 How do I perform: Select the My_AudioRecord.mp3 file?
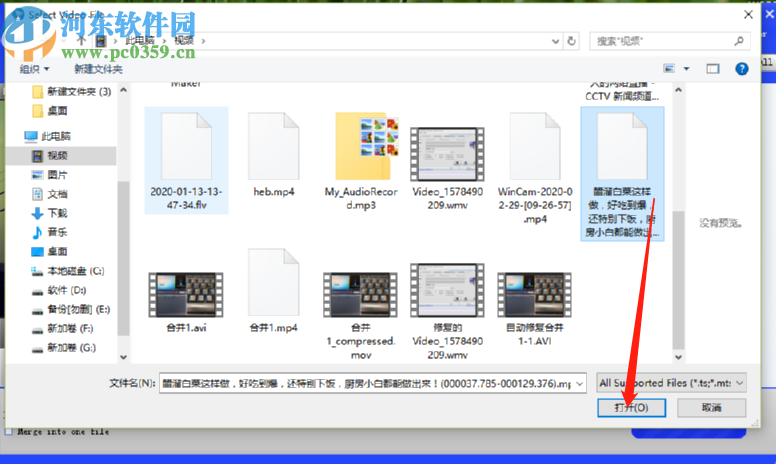click(361, 160)
